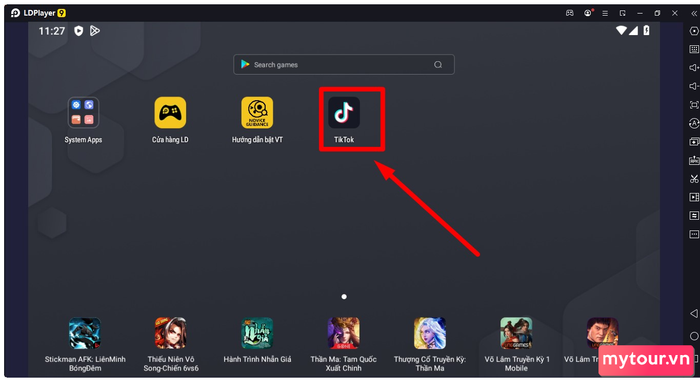Image resolution: width=700 pixels, height=384 pixels.
Task: Click the install APK icon
Action: point(694,160)
